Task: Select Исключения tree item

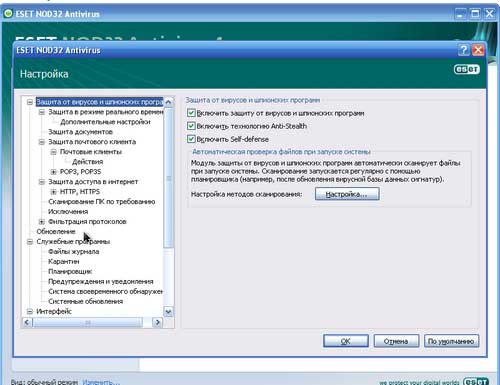Action: click(x=68, y=212)
